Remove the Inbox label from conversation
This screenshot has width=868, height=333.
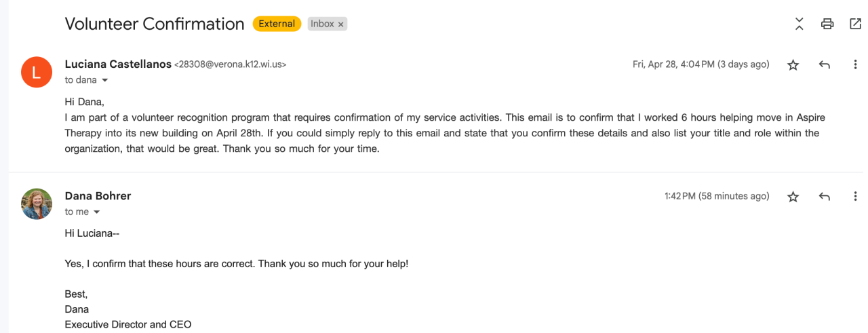[341, 24]
